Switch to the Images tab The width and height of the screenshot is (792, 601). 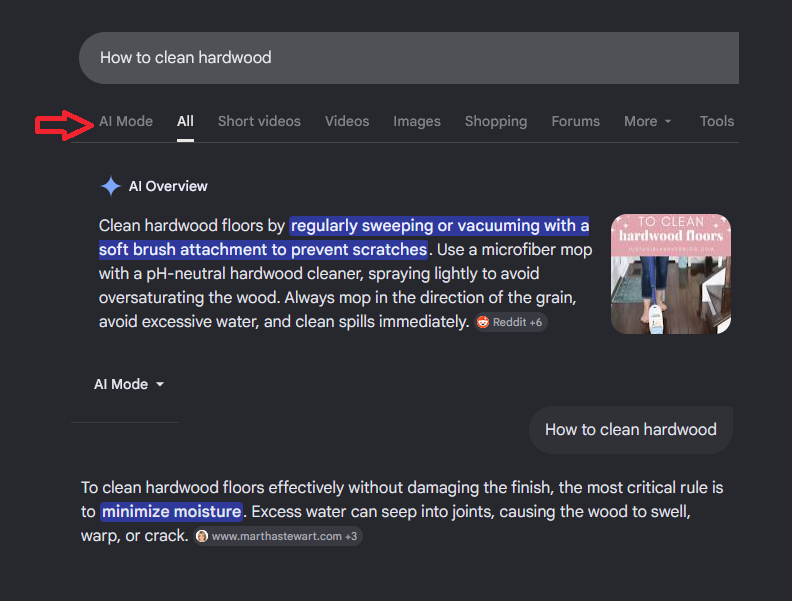pos(417,121)
